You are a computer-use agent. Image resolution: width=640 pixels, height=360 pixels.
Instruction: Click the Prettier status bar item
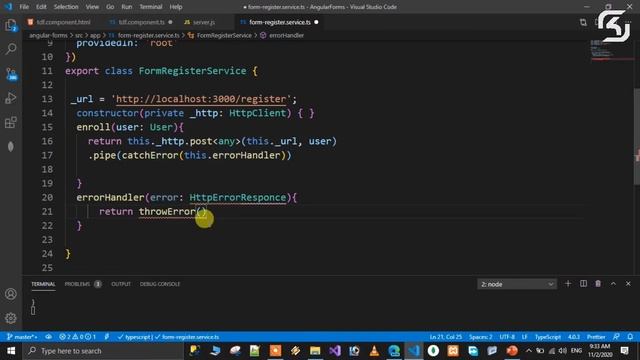[596, 337]
